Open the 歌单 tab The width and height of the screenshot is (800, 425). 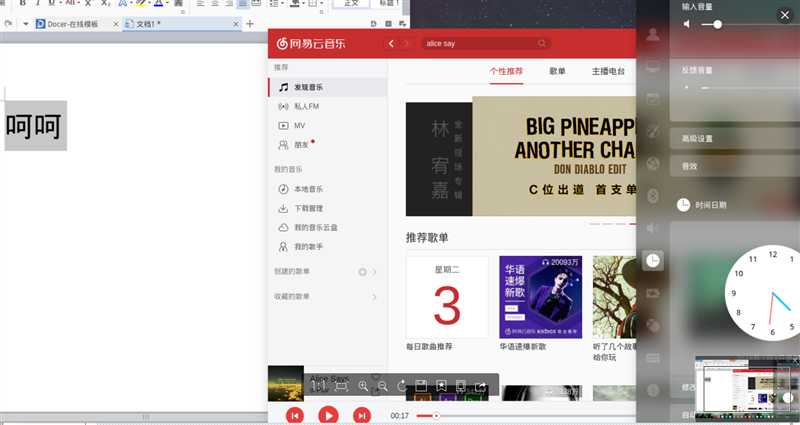(558, 71)
